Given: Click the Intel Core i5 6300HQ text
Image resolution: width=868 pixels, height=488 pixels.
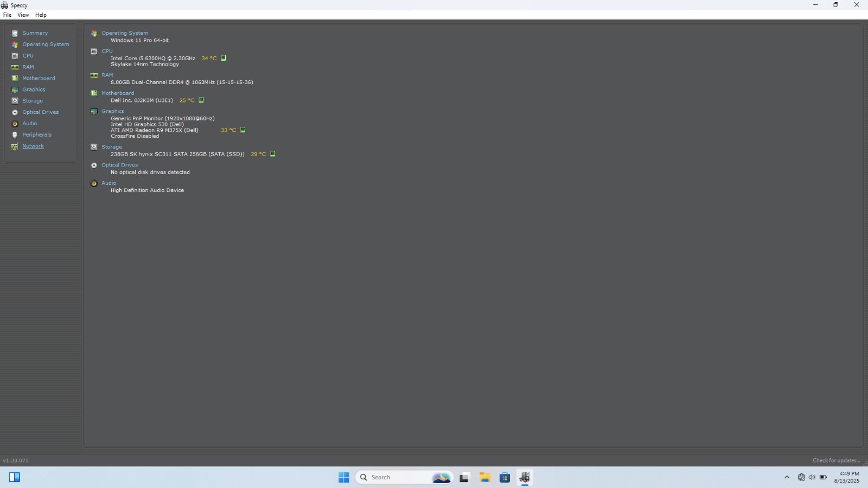Looking at the screenshot, I should (153, 59).
